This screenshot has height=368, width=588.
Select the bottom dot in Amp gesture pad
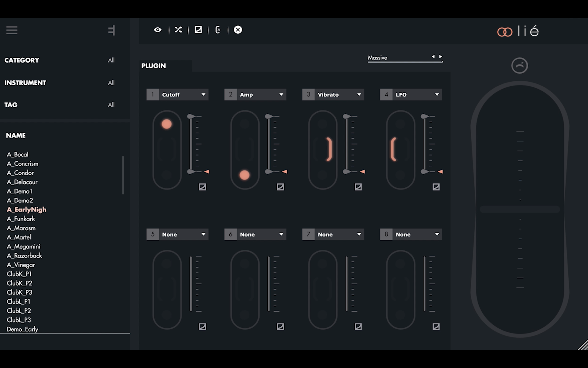point(244,175)
